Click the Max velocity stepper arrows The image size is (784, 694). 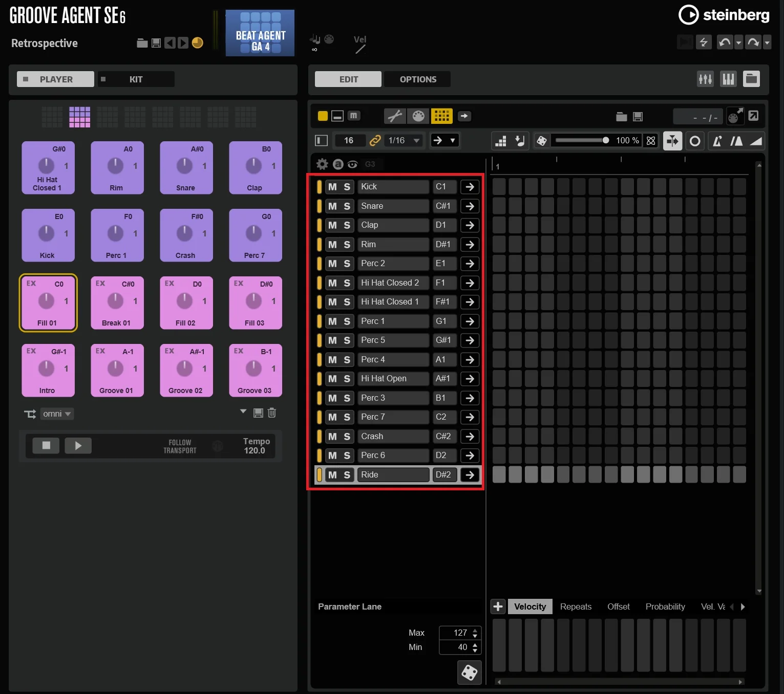[475, 633]
